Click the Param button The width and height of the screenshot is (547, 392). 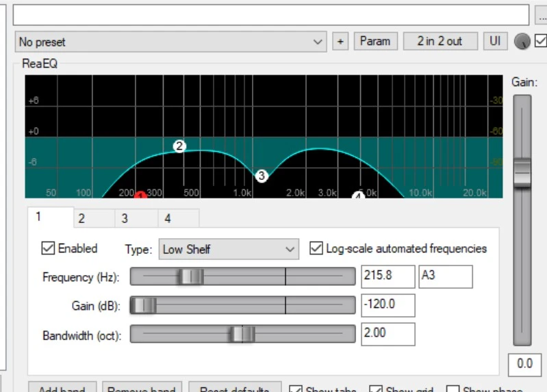375,42
